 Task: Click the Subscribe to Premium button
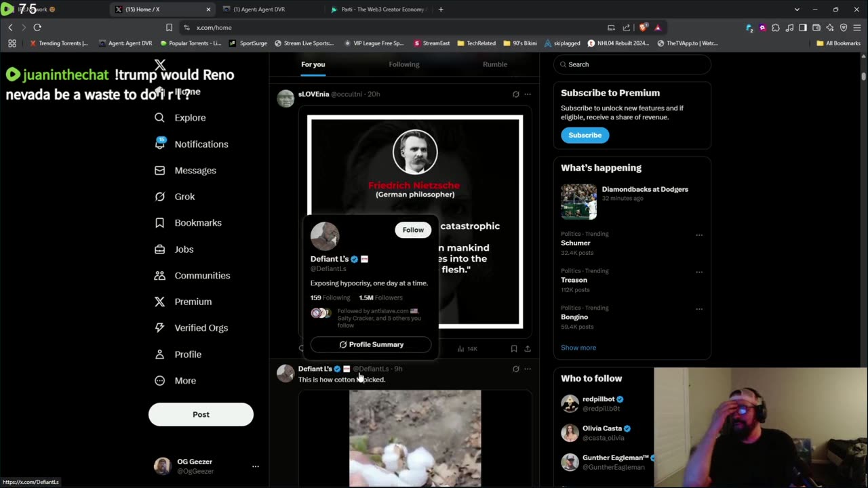[585, 135]
